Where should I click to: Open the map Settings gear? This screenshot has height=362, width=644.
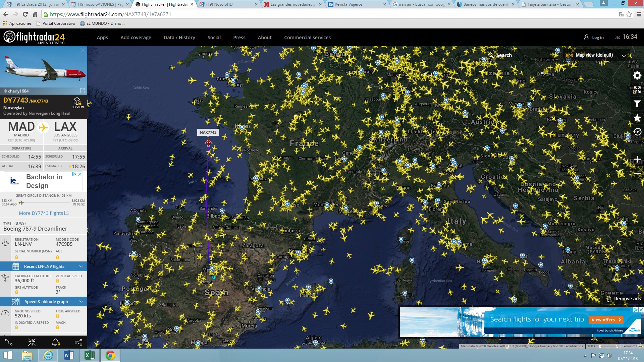tap(637, 75)
